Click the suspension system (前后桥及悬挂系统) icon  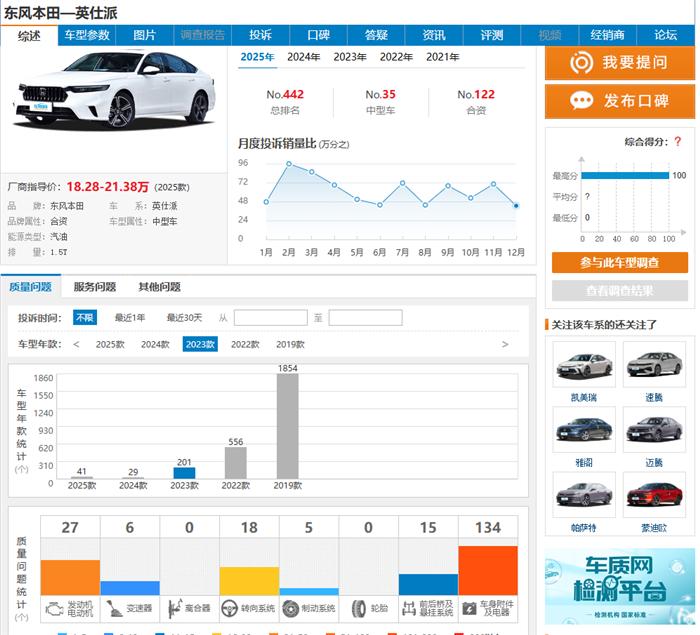412,607
